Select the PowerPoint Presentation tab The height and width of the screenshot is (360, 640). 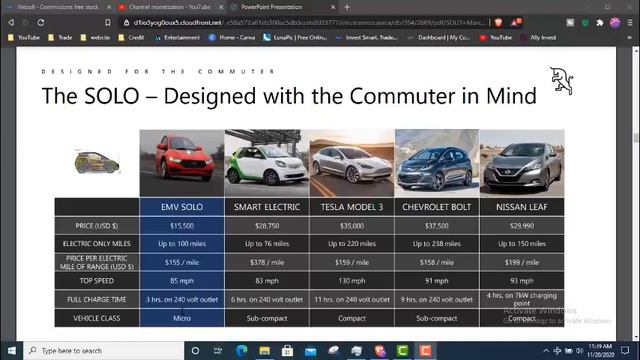pyautogui.click(x=282, y=7)
